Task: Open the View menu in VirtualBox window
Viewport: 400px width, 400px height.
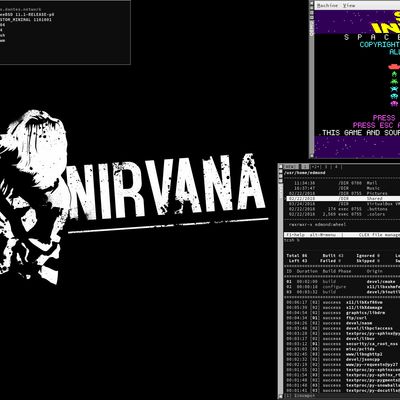Action: pyautogui.click(x=349, y=5)
